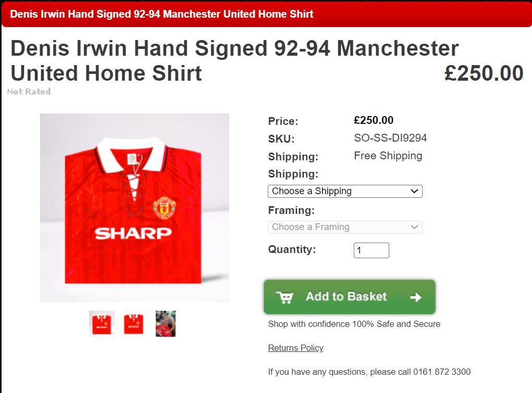Click into the Quantity input field
This screenshot has height=393, width=532.
[x=371, y=250]
